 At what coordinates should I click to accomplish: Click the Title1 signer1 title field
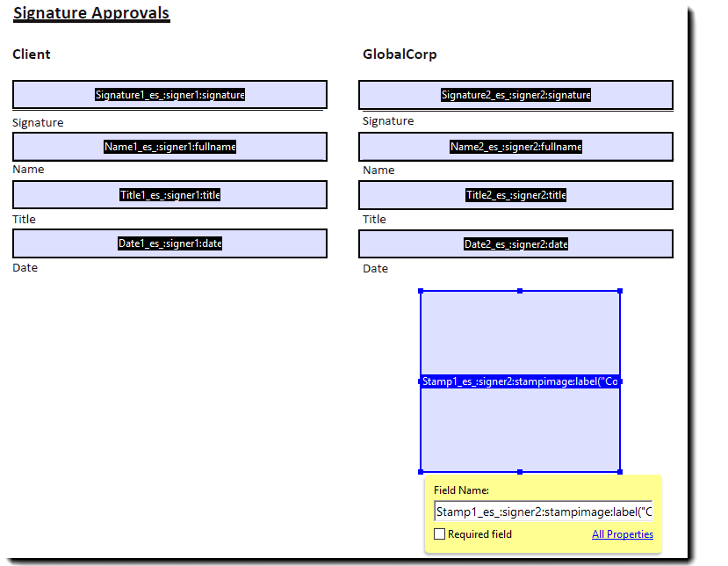169,195
